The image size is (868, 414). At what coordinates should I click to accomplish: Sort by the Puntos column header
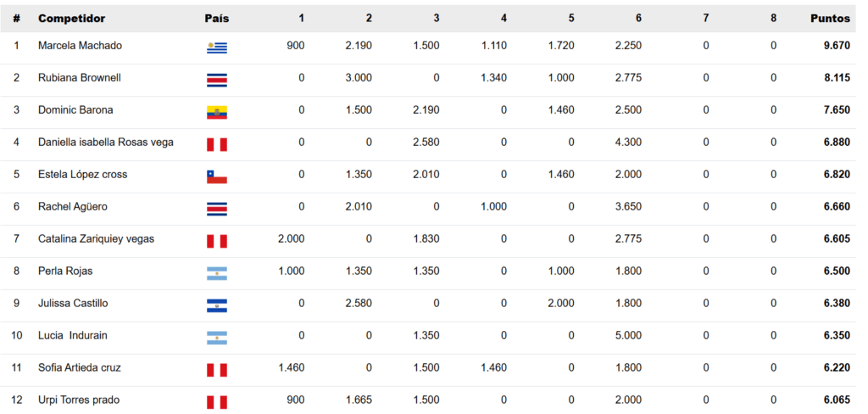click(830, 19)
